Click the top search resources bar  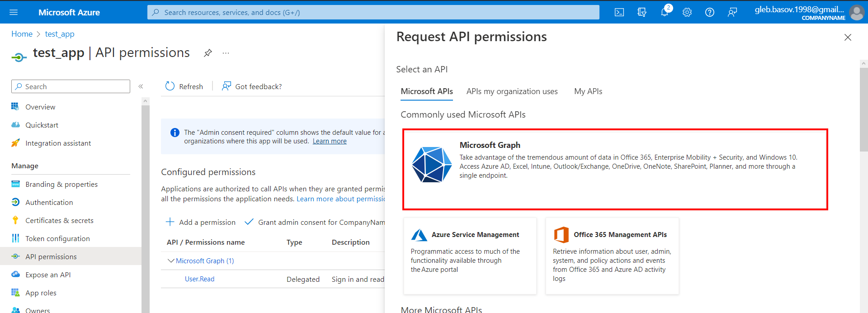(x=373, y=12)
